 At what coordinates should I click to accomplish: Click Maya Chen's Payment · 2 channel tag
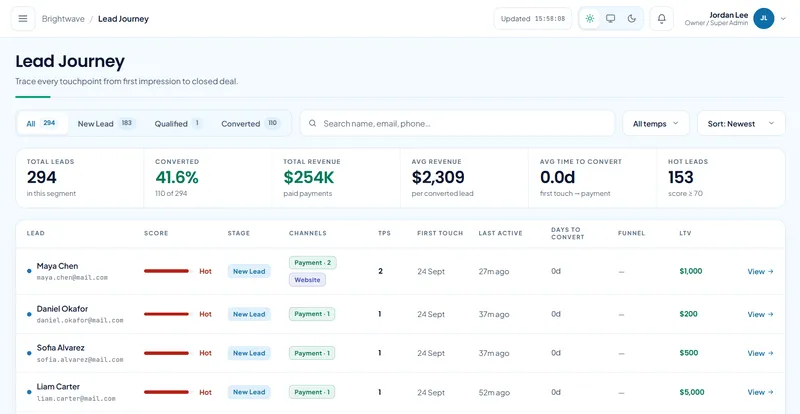coord(313,263)
